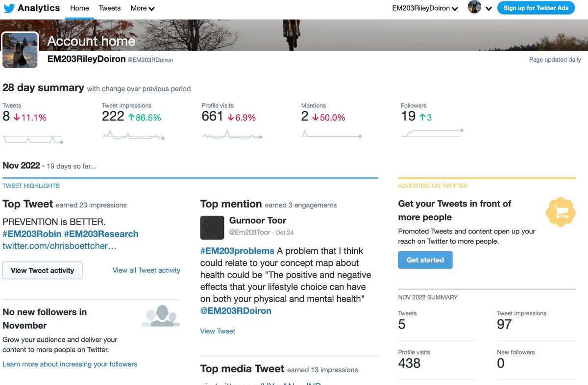
Task: Click the 222 Tweet impressions value
Action: (x=113, y=117)
